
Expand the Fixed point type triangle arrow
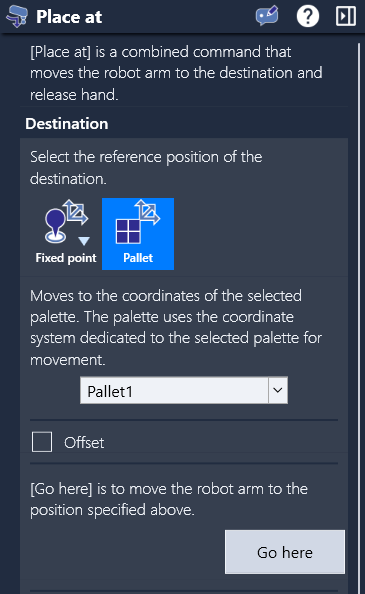(84, 241)
